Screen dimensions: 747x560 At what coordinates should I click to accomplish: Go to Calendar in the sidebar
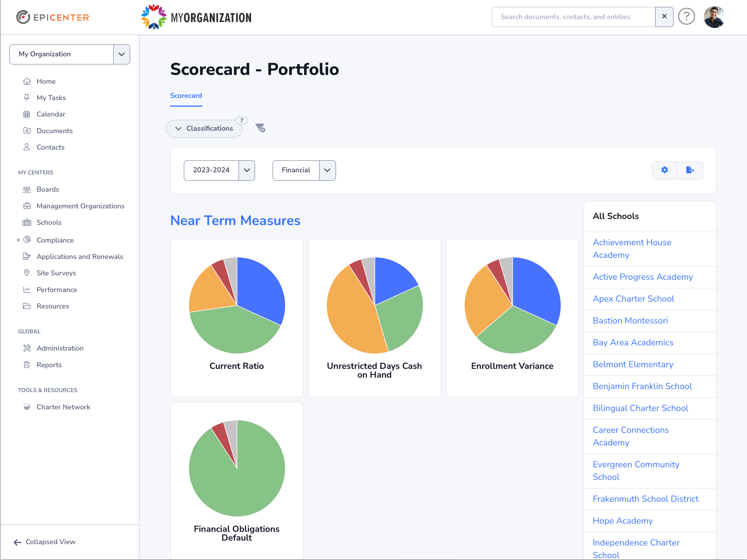[51, 114]
